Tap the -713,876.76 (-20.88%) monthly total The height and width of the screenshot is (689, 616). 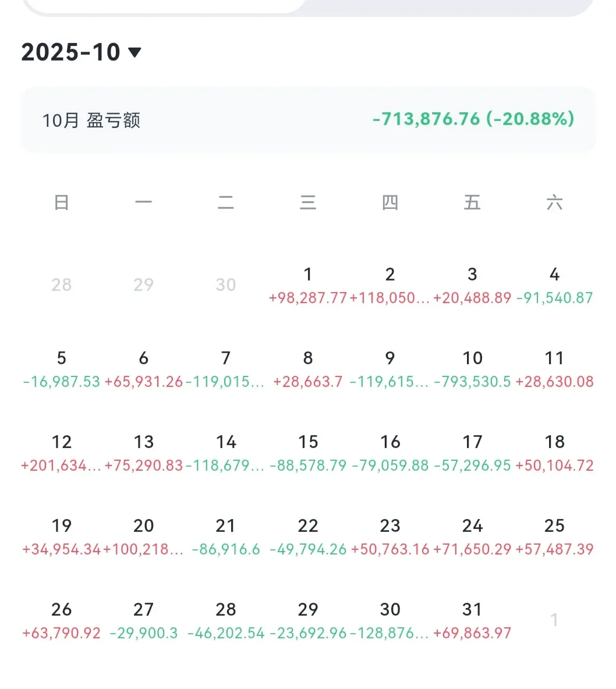tap(473, 119)
